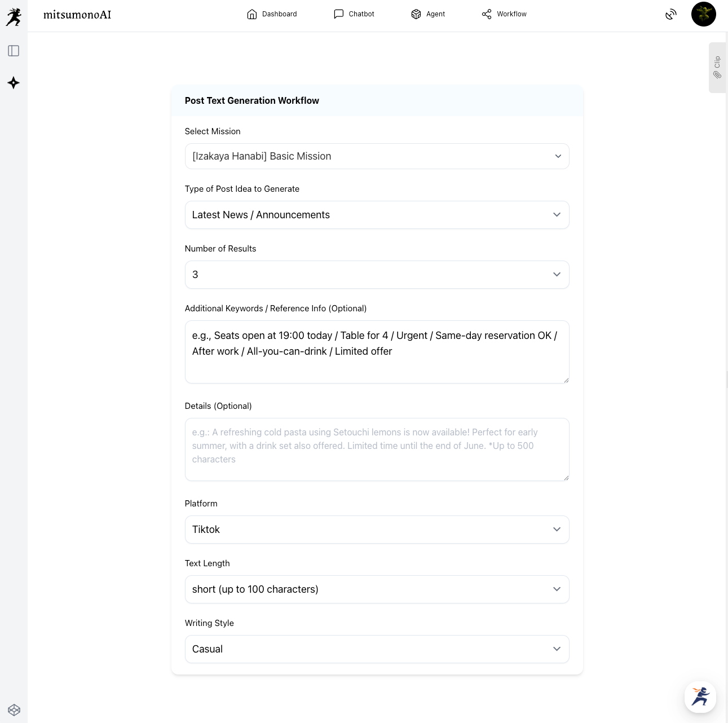The width and height of the screenshot is (728, 723).
Task: Expand the Select Mission dropdown
Action: pyautogui.click(x=377, y=156)
